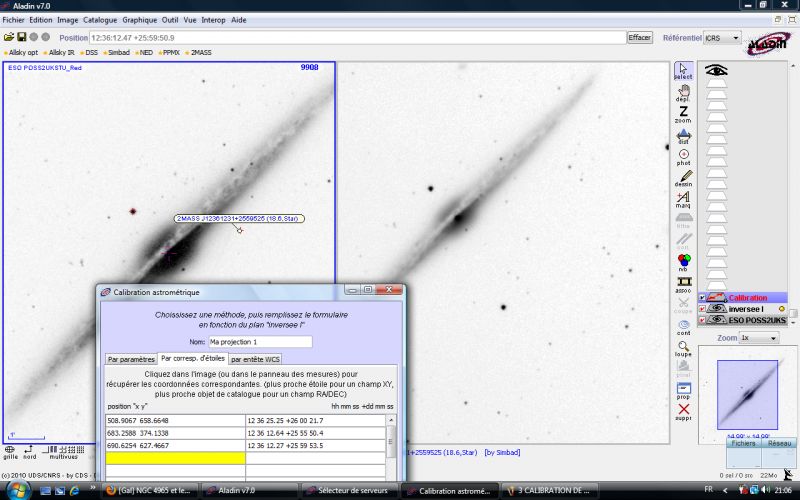Open the Interop menu
The width and height of the screenshot is (800, 500).
pos(213,20)
